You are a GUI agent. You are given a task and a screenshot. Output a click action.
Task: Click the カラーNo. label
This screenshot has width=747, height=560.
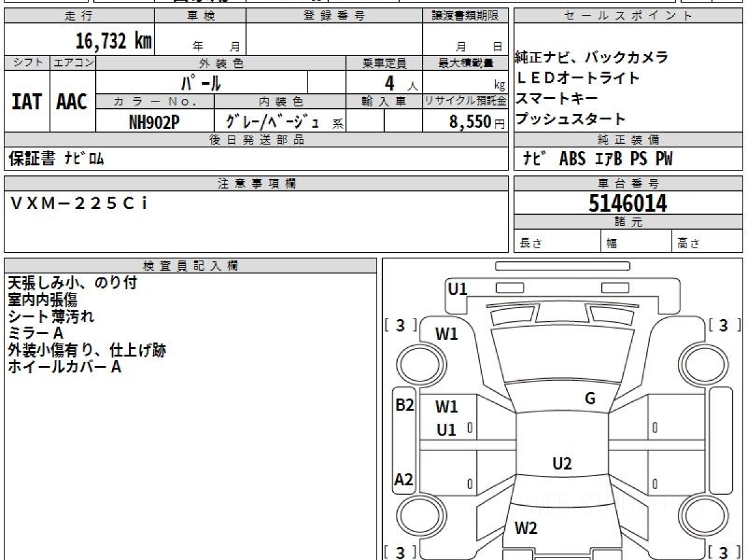155,101
